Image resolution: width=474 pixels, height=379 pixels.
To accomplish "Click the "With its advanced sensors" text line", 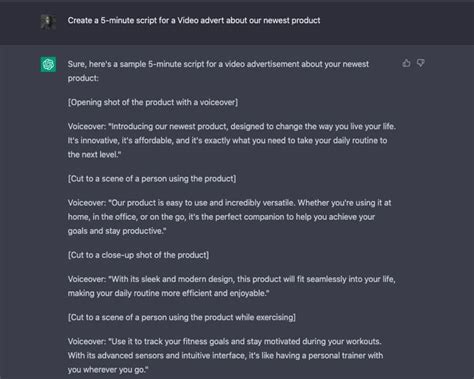I will [225, 356].
